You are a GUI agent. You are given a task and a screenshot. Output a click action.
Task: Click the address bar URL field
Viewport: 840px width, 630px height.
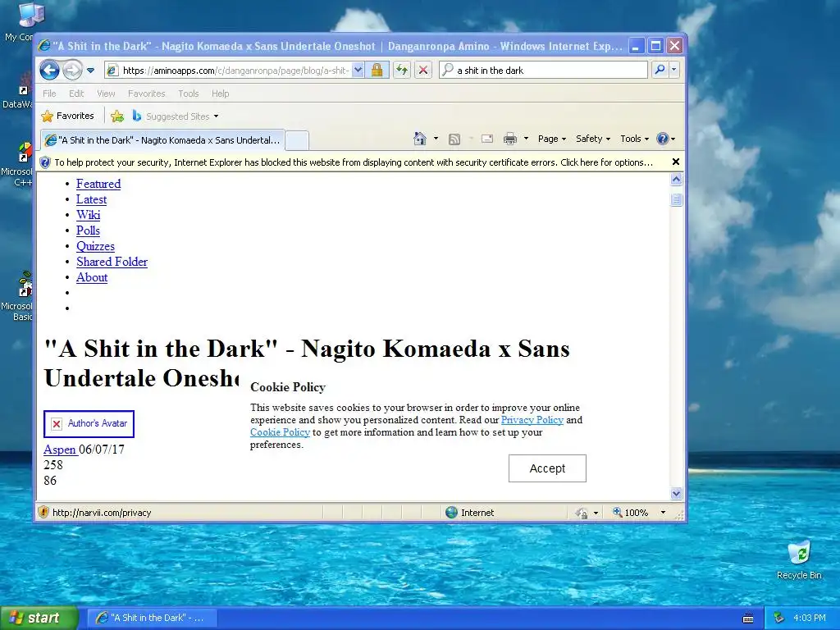(228, 71)
